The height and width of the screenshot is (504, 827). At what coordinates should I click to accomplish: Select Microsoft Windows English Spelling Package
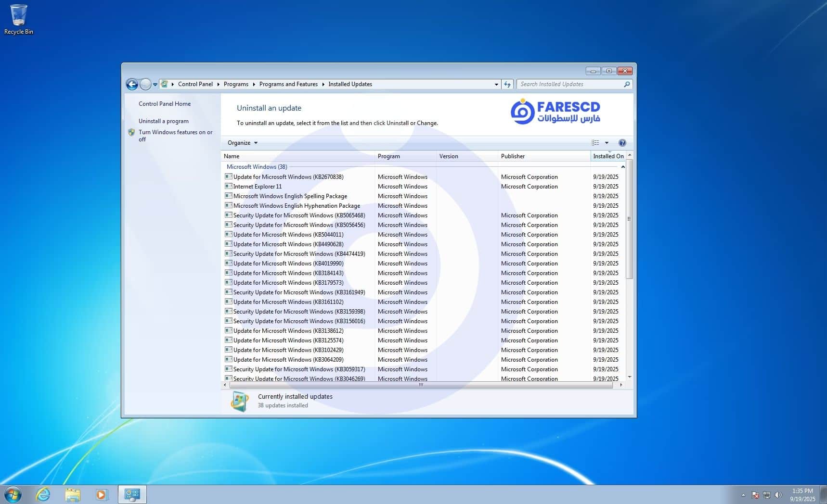click(x=424, y=196)
